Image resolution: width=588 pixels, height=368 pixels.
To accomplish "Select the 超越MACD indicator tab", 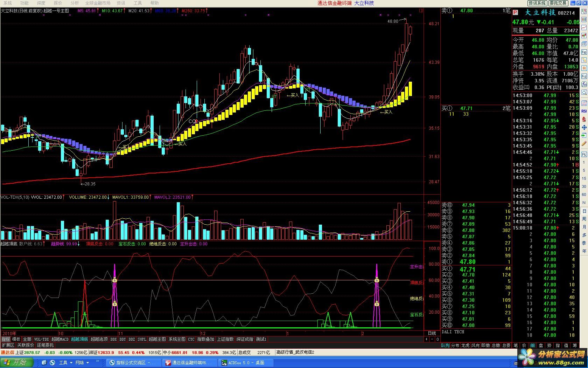I will pyautogui.click(x=60, y=339).
